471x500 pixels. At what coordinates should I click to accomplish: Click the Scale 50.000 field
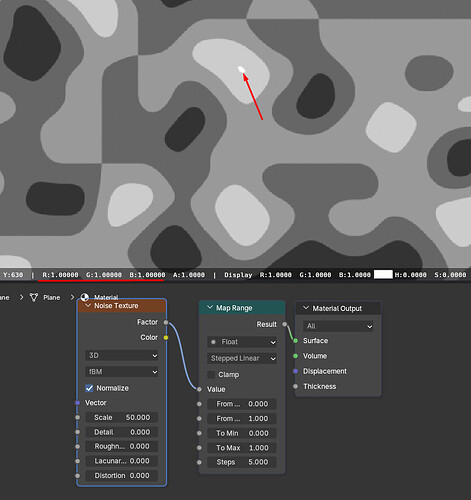[122, 417]
